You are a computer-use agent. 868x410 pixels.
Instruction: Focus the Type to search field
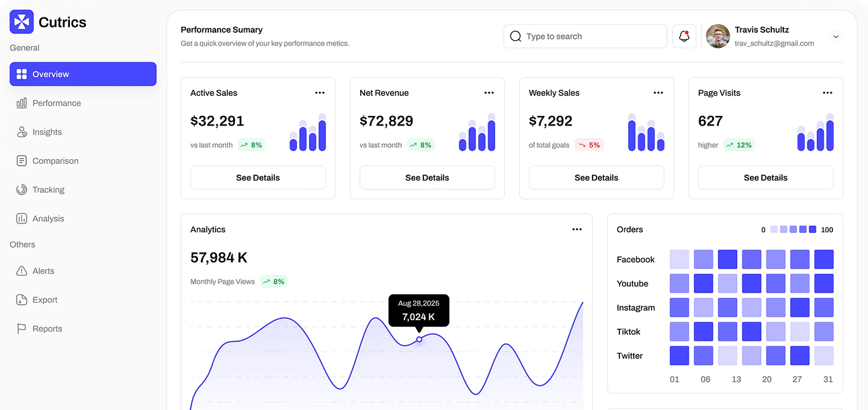pos(591,36)
